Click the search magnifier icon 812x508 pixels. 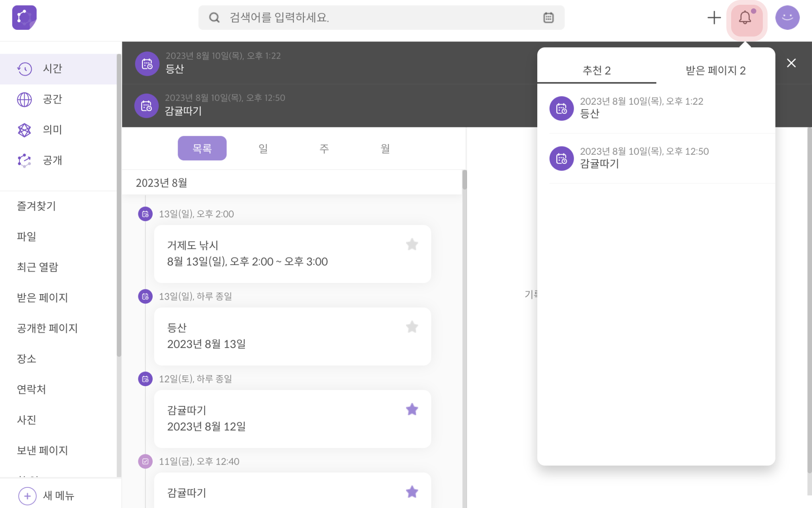point(214,17)
